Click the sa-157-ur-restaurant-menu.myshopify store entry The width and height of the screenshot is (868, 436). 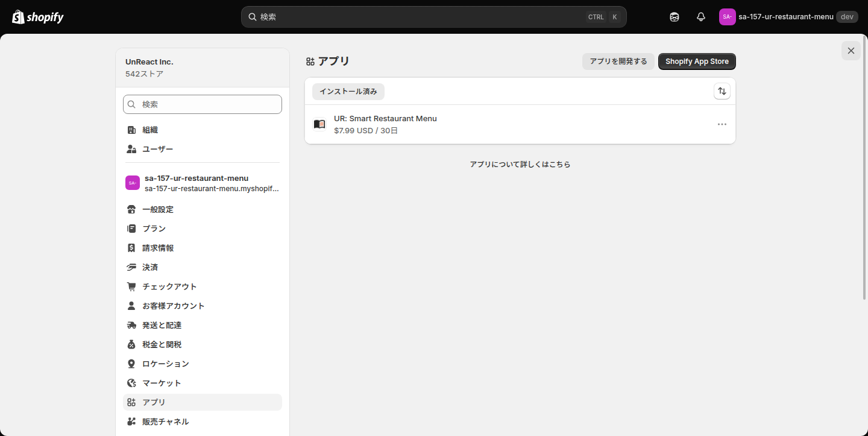point(203,183)
